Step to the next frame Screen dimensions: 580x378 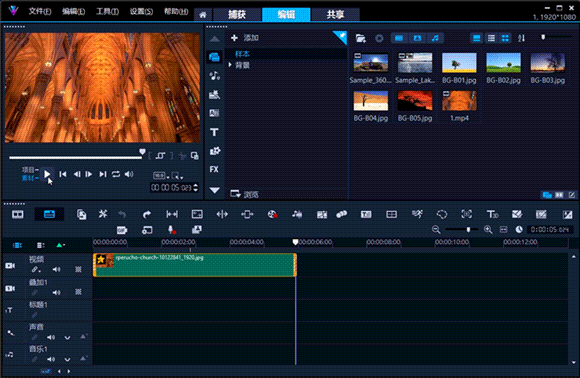89,174
